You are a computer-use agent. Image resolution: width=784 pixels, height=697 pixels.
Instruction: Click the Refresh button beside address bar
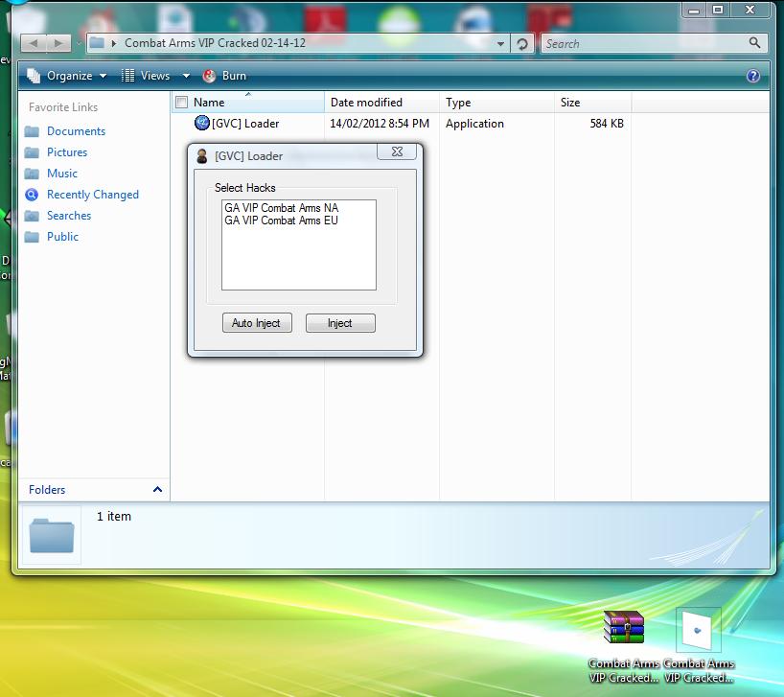pyautogui.click(x=522, y=44)
